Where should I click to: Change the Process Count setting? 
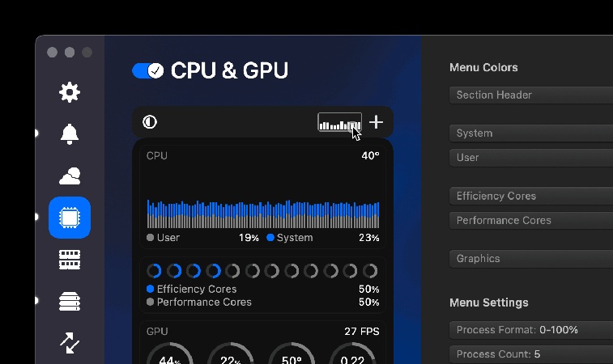coord(530,354)
